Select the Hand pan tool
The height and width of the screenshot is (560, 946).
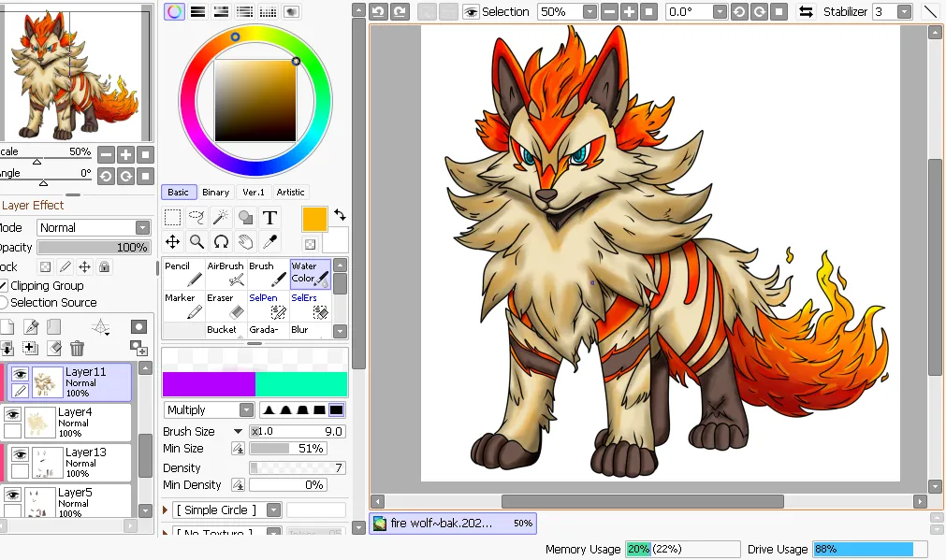245,242
